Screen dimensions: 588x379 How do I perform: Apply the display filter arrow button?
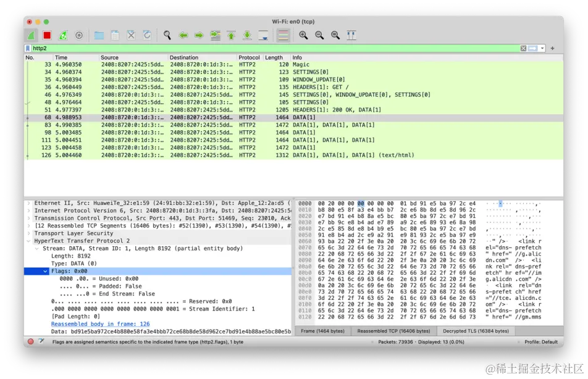coord(532,48)
